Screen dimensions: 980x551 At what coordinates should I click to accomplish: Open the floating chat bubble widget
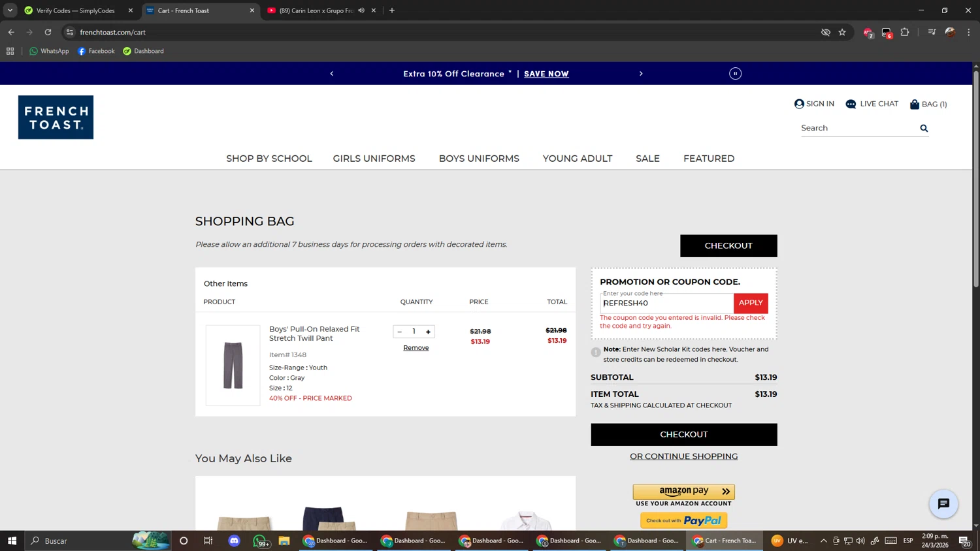pos(943,504)
